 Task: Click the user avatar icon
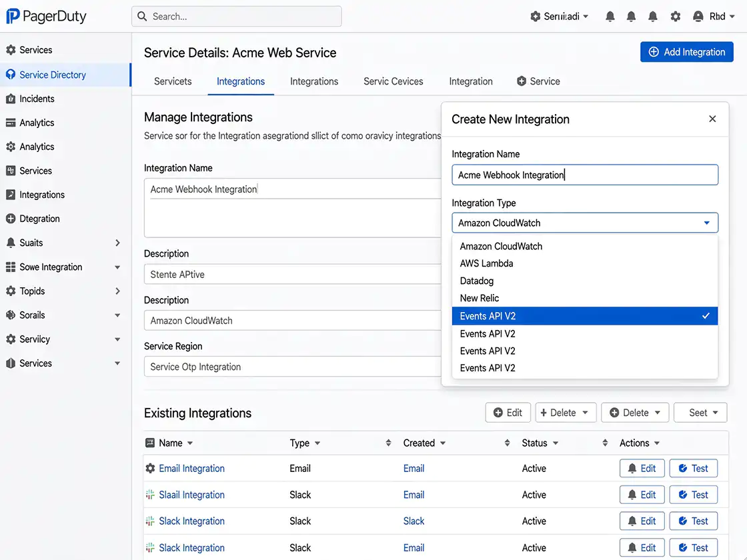point(698,16)
